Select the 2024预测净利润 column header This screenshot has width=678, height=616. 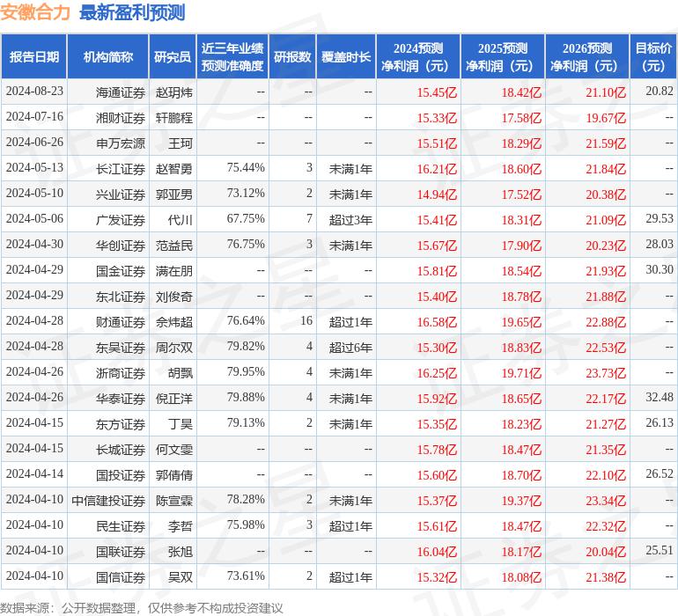[x=418, y=56]
